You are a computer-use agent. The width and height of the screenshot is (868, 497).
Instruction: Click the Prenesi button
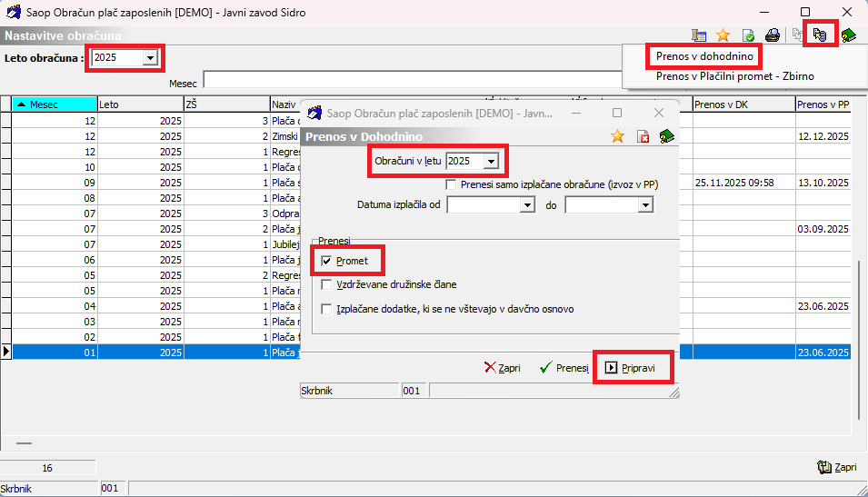pos(564,368)
